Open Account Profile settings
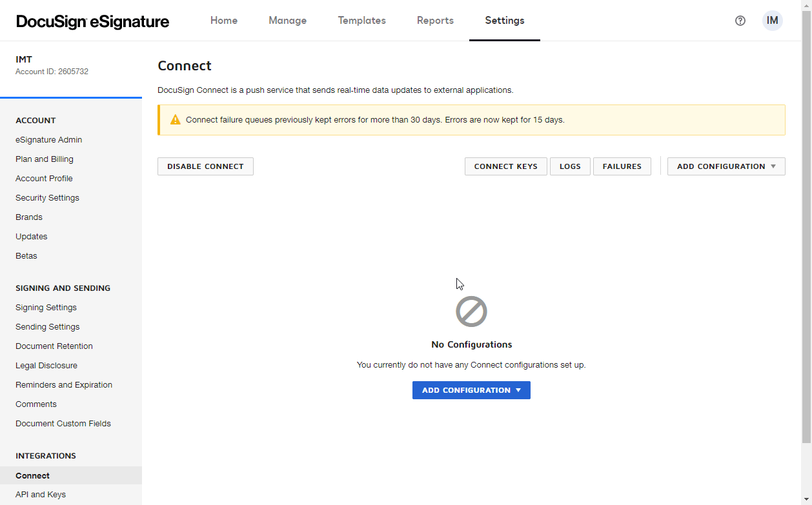The width and height of the screenshot is (812, 505). pyautogui.click(x=44, y=179)
